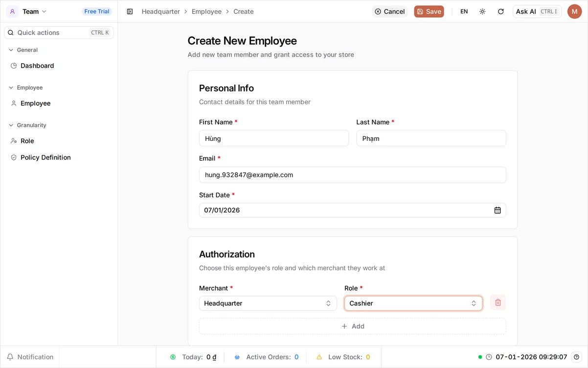Click the Today 0 đ amount
Viewport: 588px width, 368px height.
[x=211, y=357]
